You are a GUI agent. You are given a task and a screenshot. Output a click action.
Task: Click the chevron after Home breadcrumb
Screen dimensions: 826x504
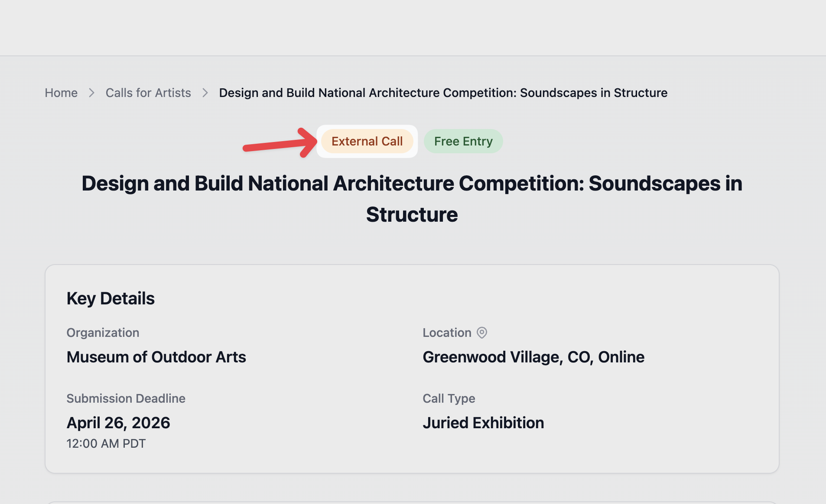coord(91,93)
